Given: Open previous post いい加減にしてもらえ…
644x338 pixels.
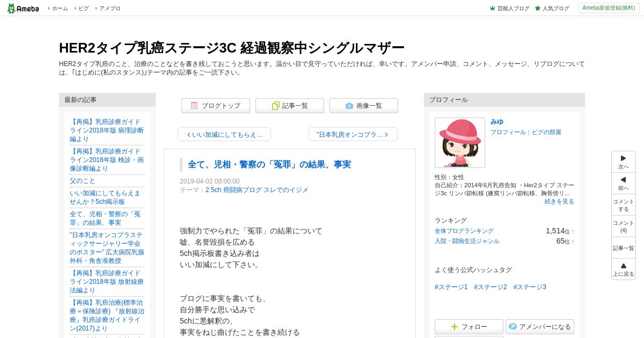Looking at the screenshot, I should (224, 134).
